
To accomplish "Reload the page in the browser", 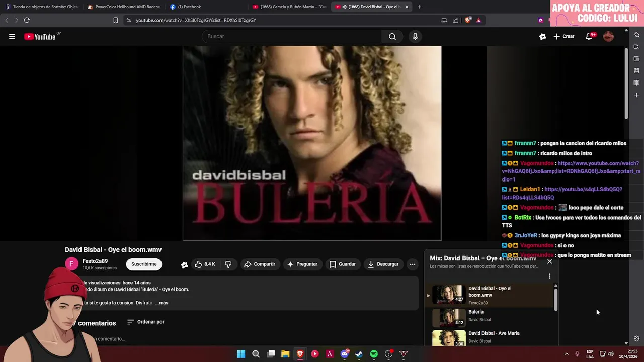I will [x=27, y=20].
